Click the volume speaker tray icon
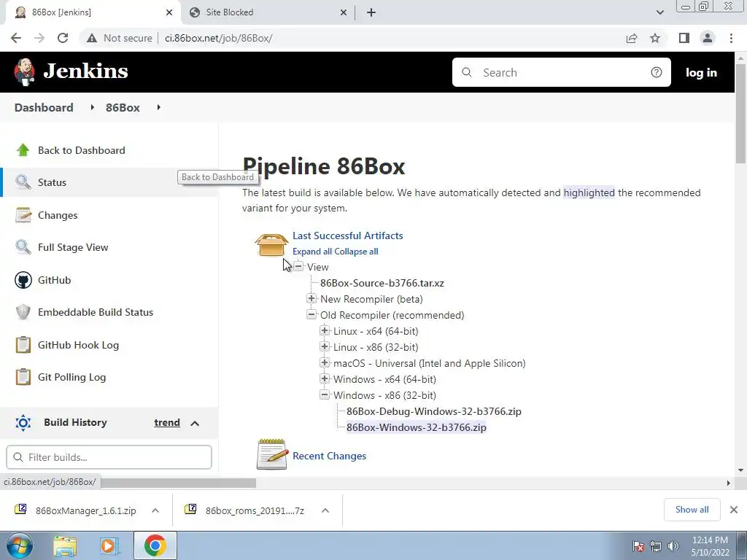747x560 pixels. pyautogui.click(x=673, y=546)
